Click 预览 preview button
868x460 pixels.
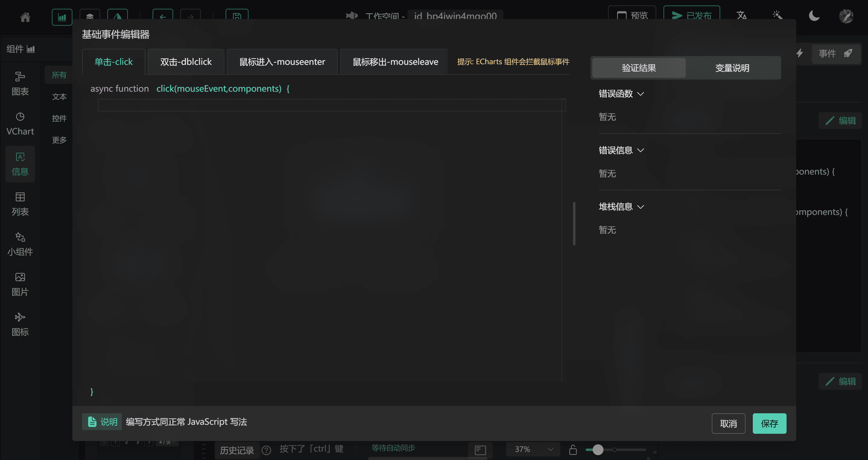point(632,15)
